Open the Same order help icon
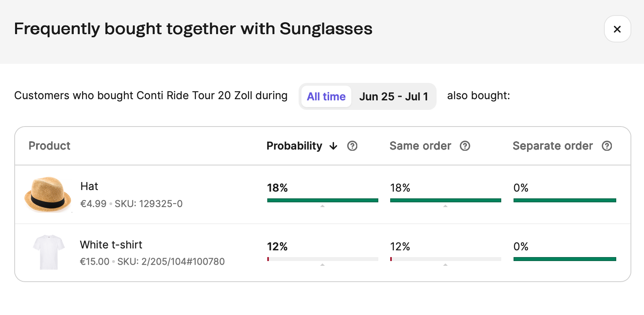Image resolution: width=644 pixels, height=315 pixels. (x=465, y=146)
